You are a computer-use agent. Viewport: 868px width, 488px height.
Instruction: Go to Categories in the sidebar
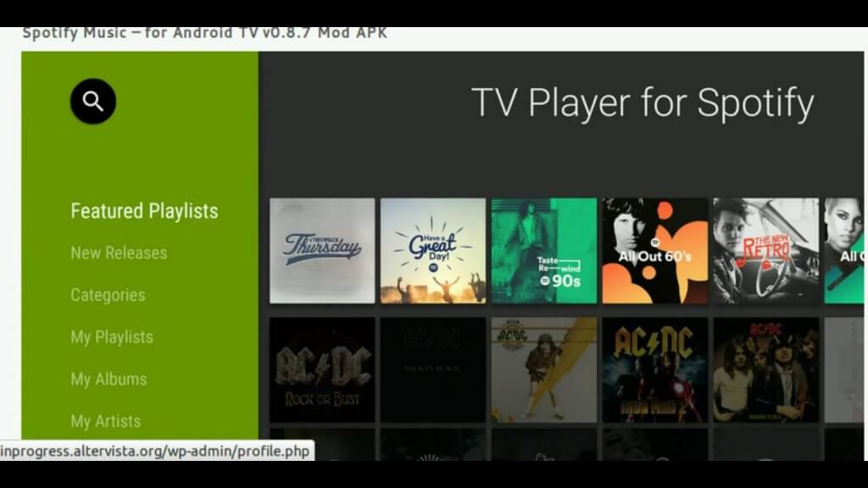tap(108, 295)
